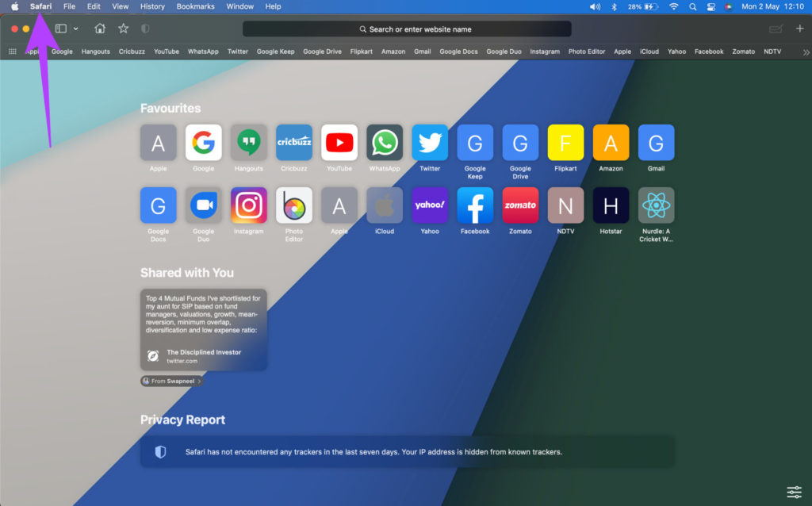Click the volume icon in menu bar

(595, 6)
